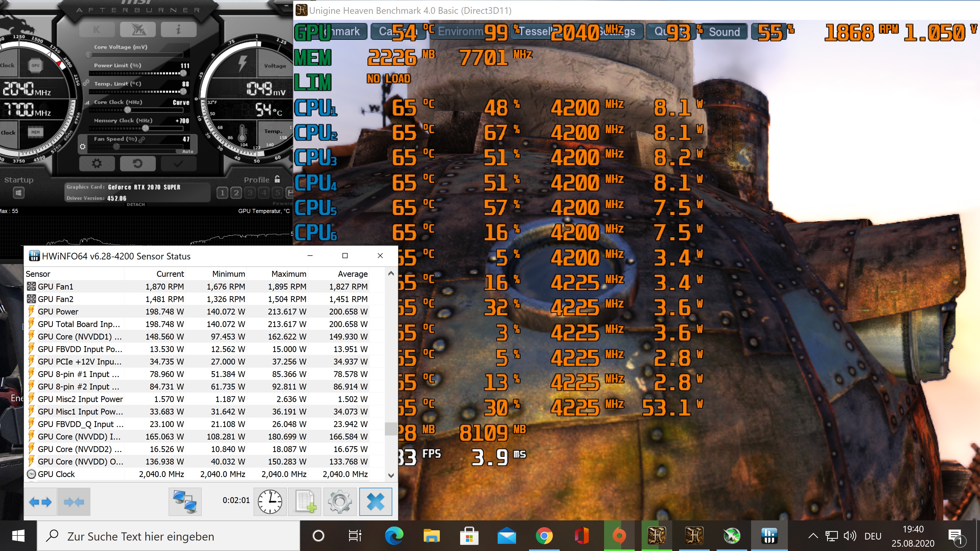Click HWiNFO logging start sheet icon
This screenshot has height=551, width=980.
305,502
